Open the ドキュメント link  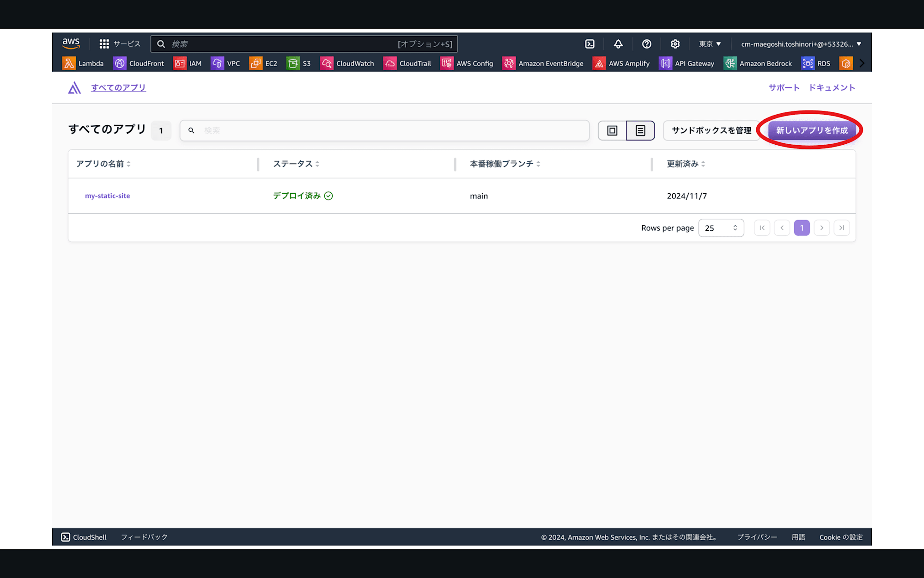tap(832, 87)
